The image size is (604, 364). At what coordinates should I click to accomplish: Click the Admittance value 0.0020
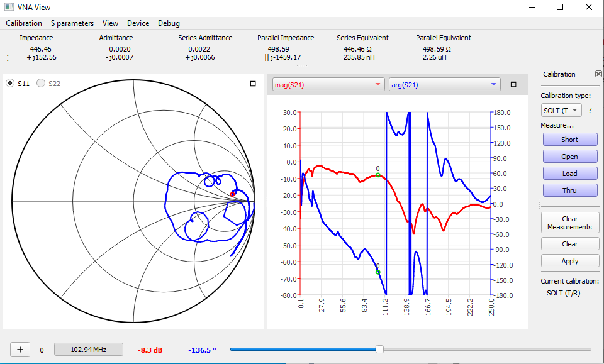pyautogui.click(x=120, y=49)
